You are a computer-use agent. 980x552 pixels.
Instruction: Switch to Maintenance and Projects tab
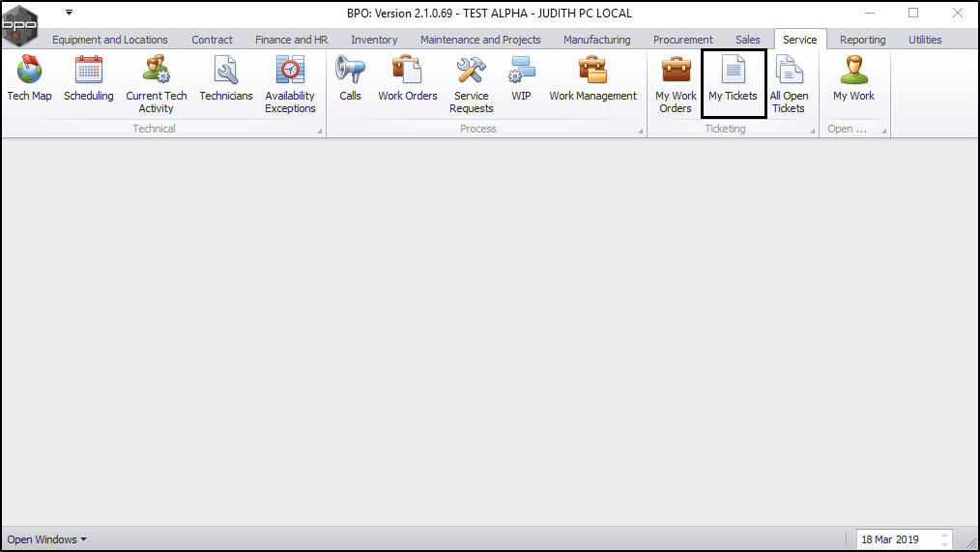(x=480, y=40)
